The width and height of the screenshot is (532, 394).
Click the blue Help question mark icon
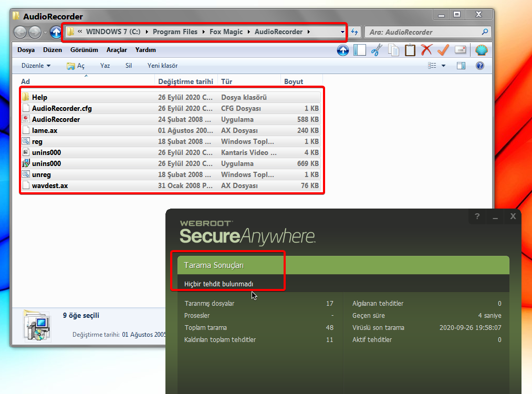coord(480,66)
